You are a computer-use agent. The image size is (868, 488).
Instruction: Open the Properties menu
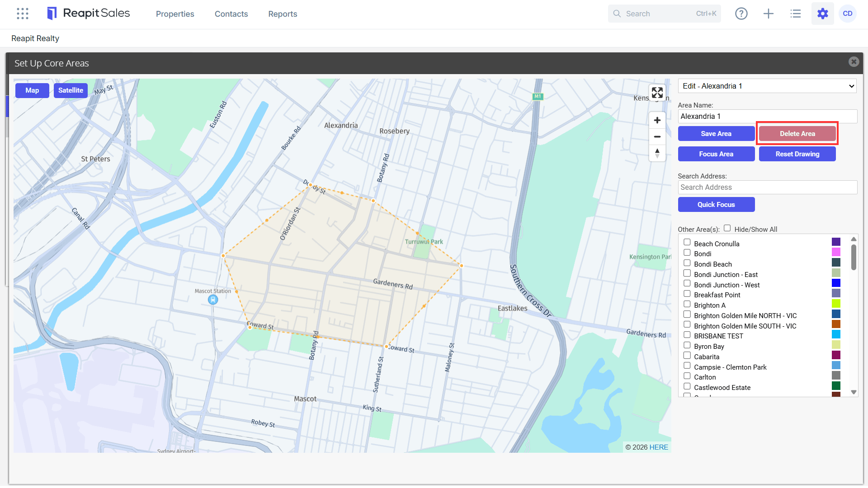(x=175, y=14)
